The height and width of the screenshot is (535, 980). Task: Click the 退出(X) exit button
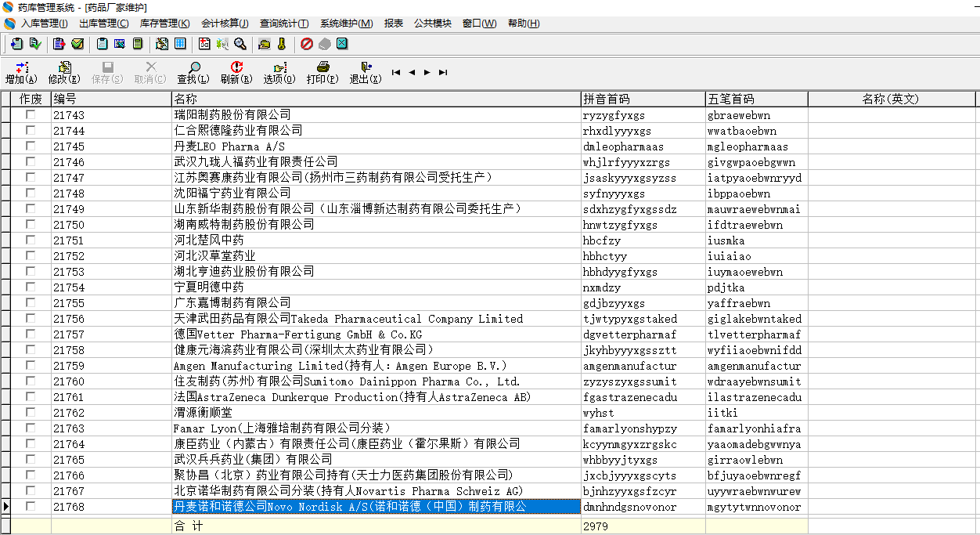(366, 73)
